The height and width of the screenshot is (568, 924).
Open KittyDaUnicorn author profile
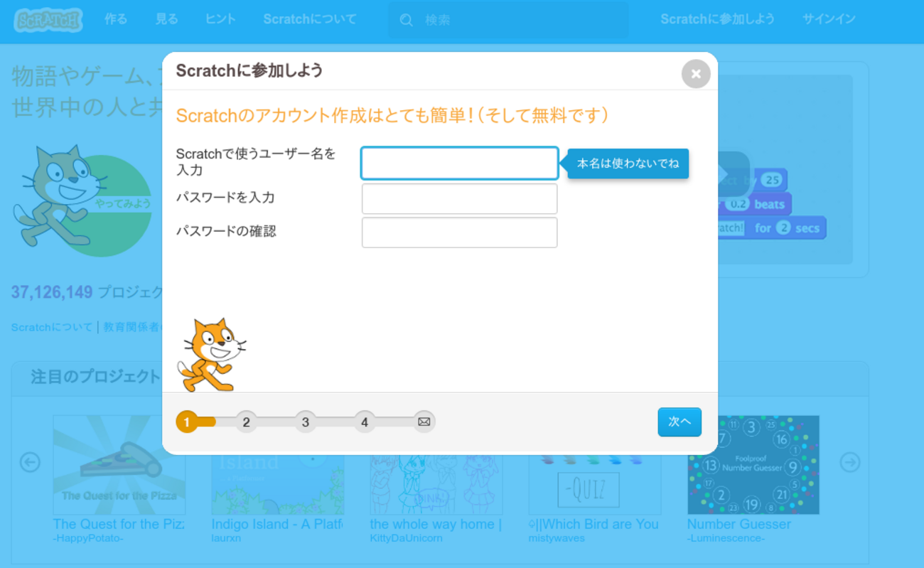click(406, 538)
